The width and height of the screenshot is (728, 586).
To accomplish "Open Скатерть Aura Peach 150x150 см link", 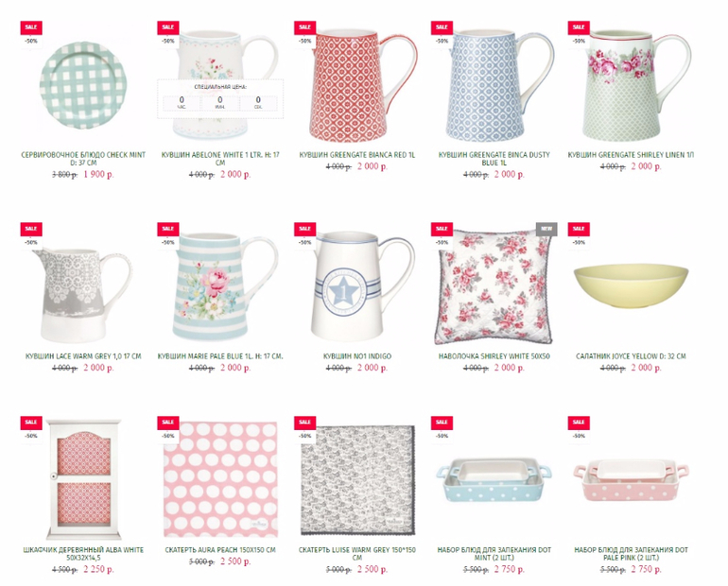I will coord(220,550).
